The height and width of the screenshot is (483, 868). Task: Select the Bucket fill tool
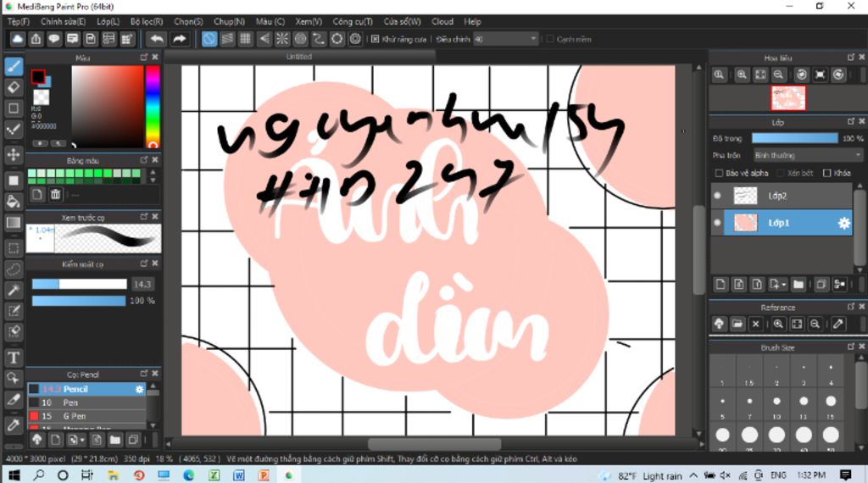(x=14, y=202)
